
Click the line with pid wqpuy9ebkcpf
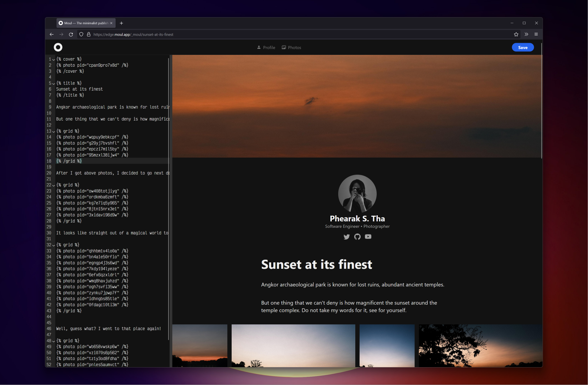[92, 137]
